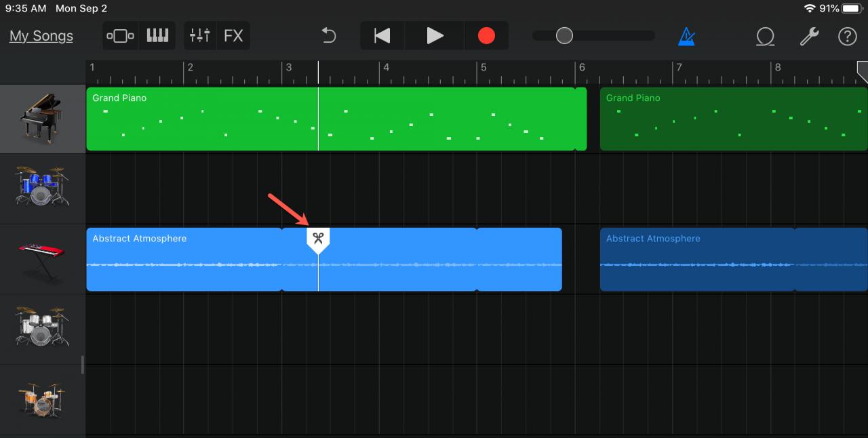Tap the scissors split marker

pyautogui.click(x=318, y=240)
